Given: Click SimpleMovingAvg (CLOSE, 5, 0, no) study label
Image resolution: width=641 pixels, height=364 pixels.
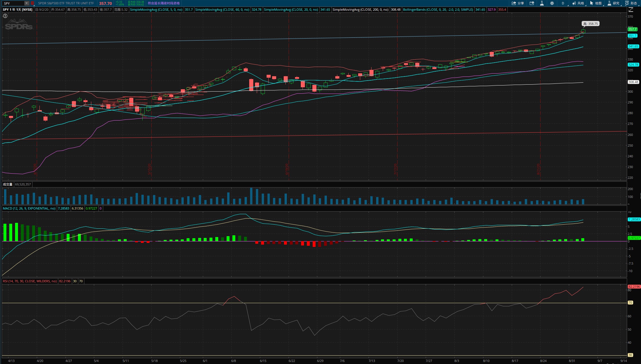Looking at the screenshot, I should tap(156, 10).
